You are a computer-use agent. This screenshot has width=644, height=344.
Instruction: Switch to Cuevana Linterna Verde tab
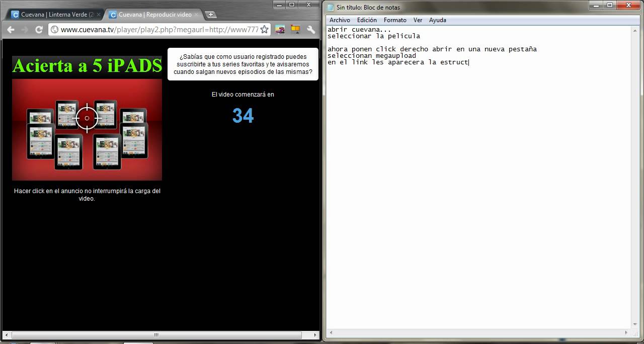click(x=55, y=15)
